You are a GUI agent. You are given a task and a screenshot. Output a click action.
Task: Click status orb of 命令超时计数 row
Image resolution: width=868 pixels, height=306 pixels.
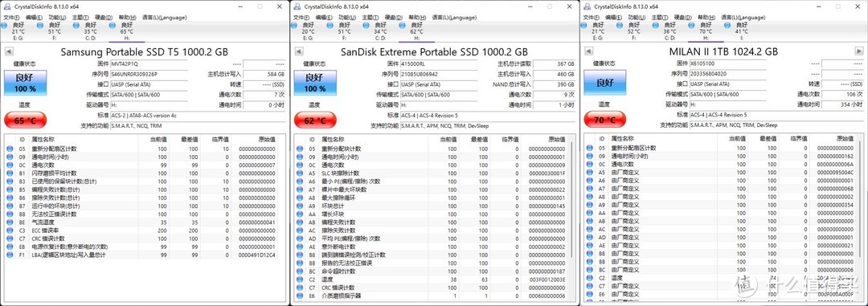pyautogui.click(x=300, y=271)
